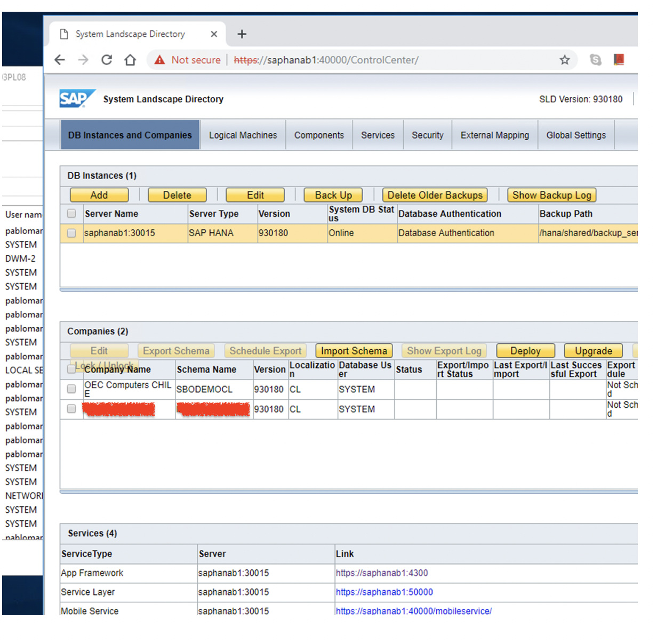Reload the page with refresh icon
This screenshot has height=644, width=657.
click(107, 60)
